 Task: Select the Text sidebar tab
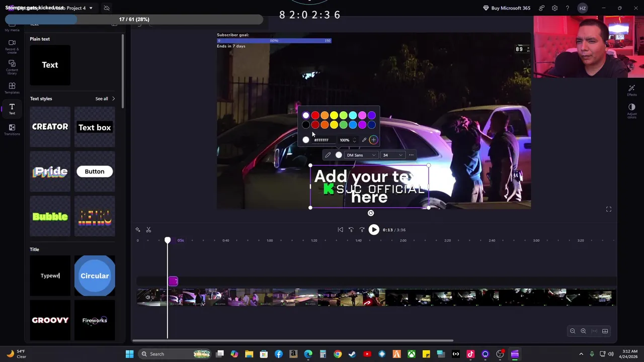(x=12, y=109)
